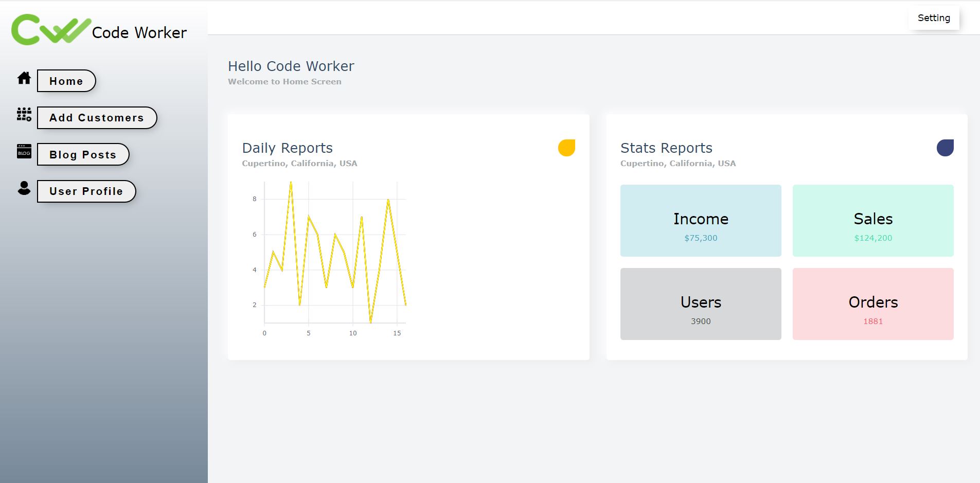Click the customers group icon in sidebar
This screenshot has width=980, height=483.
click(x=24, y=114)
